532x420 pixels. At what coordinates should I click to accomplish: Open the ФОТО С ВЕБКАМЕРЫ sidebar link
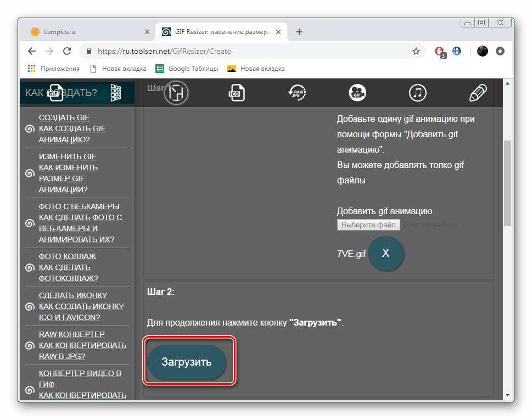click(79, 206)
